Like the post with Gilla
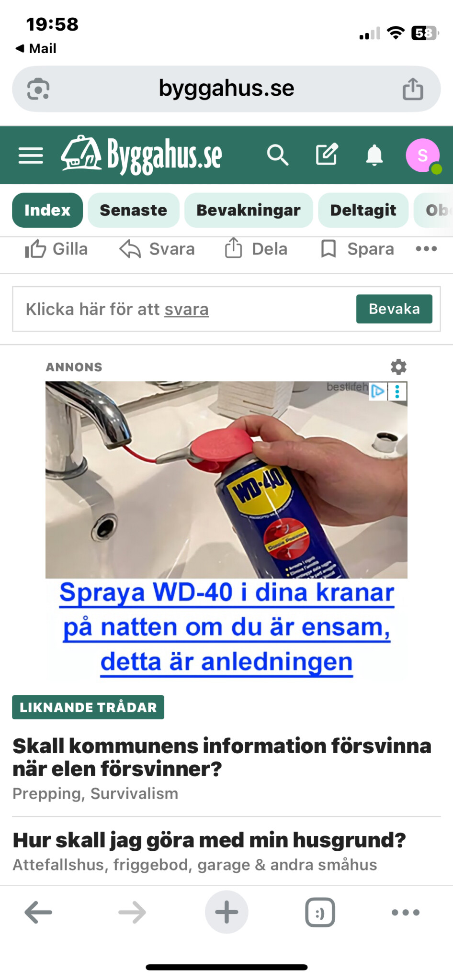Viewport: 453px width, 980px height. (x=56, y=249)
